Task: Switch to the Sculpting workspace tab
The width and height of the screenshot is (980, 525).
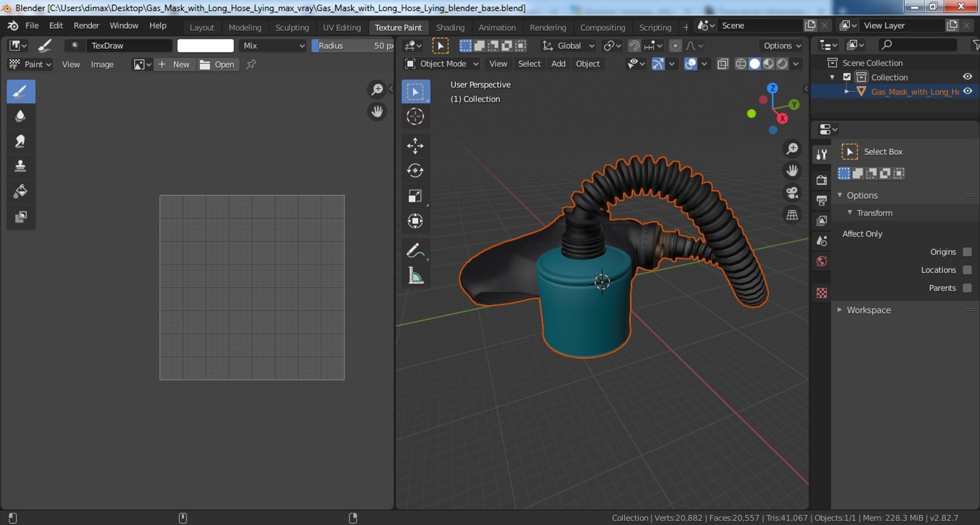Action: 292,28
